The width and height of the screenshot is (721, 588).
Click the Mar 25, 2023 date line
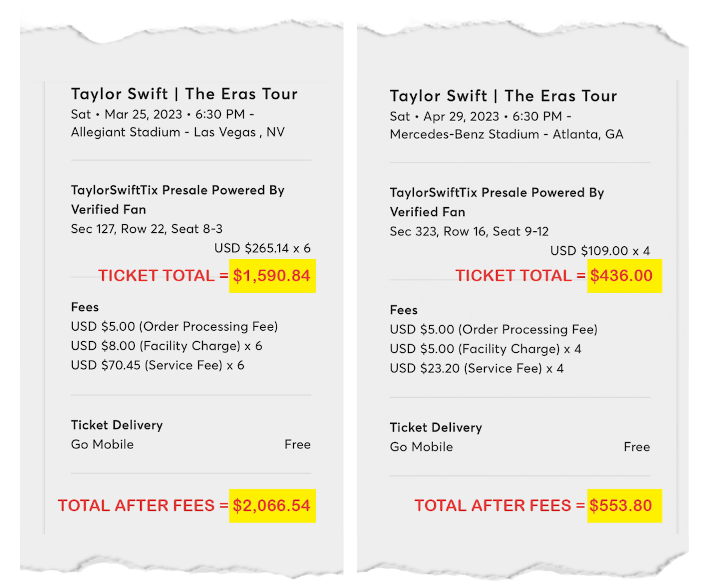point(163,114)
